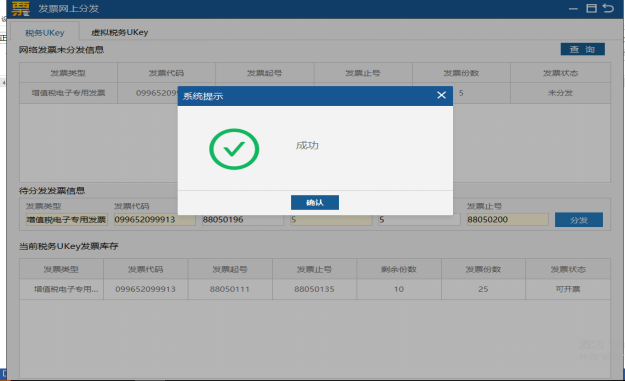This screenshot has width=625, height=381.
Task: Click the 发票份数 header in the UKey stock table
Action: [483, 269]
